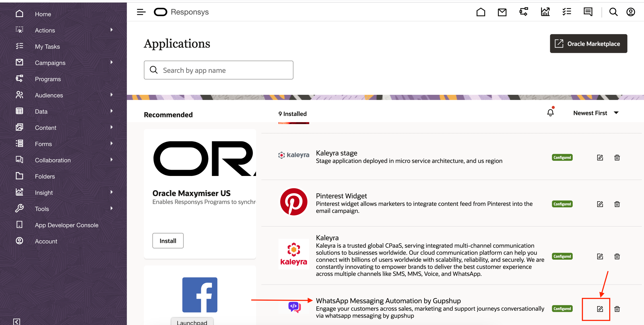Click the header email campaigns icon
The image size is (644, 325).
[502, 12]
